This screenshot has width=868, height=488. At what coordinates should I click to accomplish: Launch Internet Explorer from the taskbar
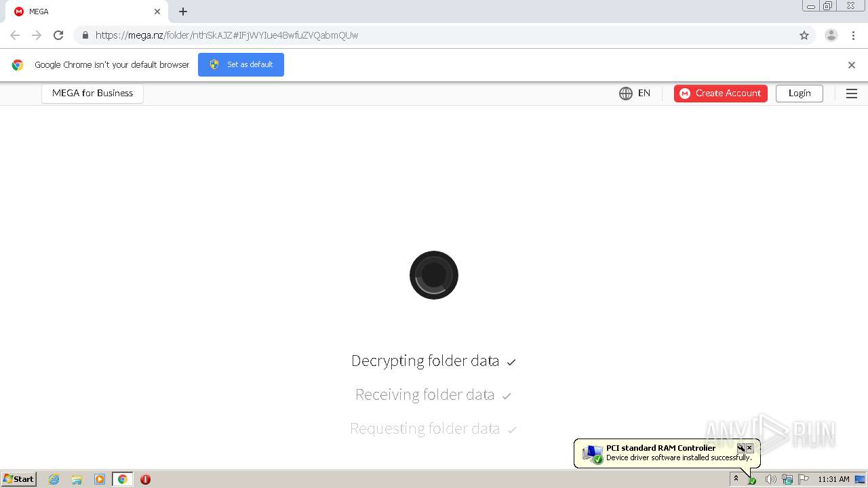54,479
